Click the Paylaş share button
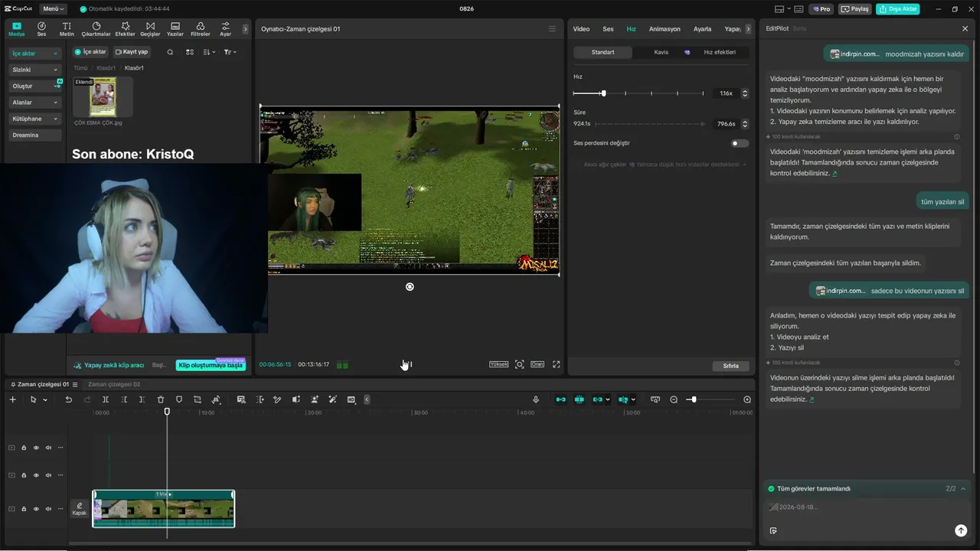Screen dimensions: 980x551 (855, 9)
